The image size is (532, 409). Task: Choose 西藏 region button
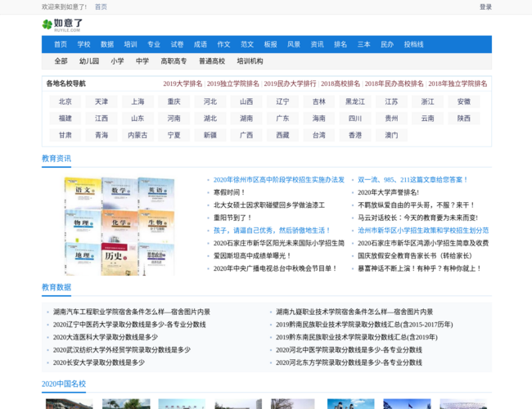coord(282,135)
